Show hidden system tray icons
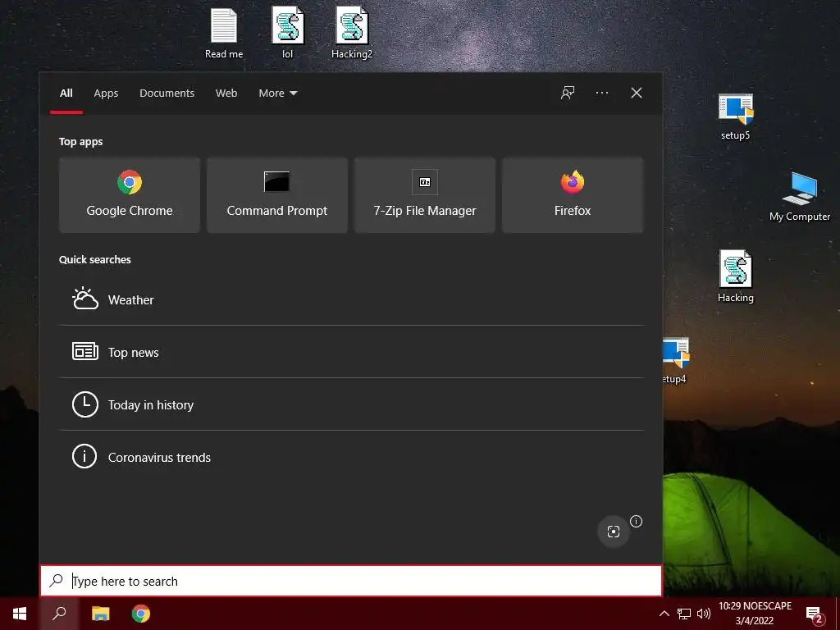Screen dimensions: 840x630 pyautogui.click(x=664, y=614)
